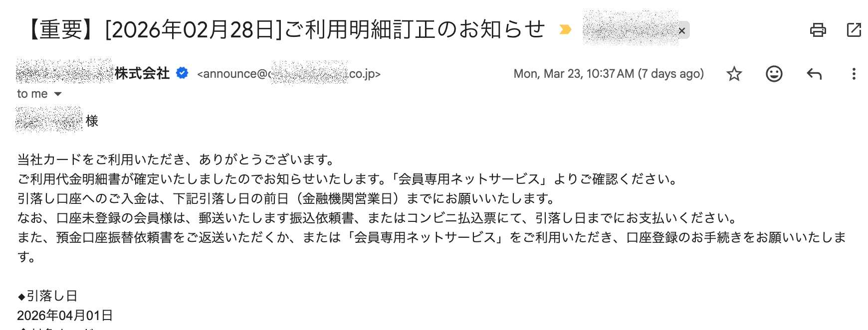The height and width of the screenshot is (330, 868).
Task: Toggle the yellow importance marker
Action: coord(565,30)
